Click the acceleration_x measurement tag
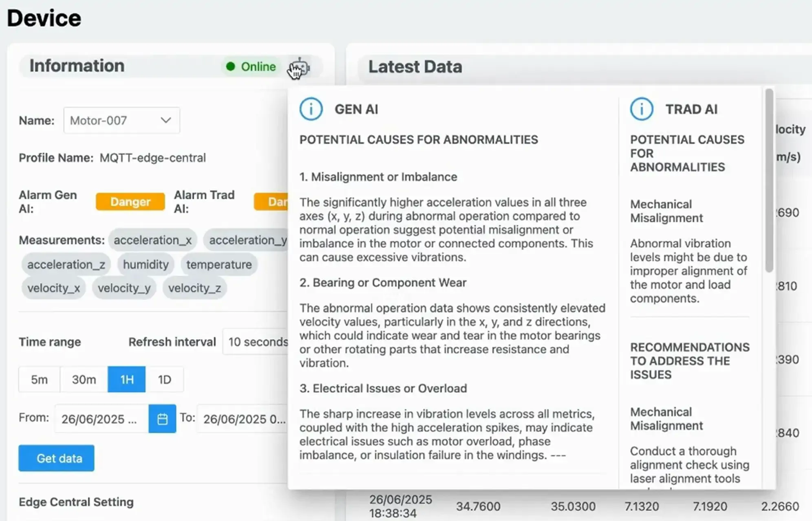812x521 pixels. pyautogui.click(x=152, y=240)
